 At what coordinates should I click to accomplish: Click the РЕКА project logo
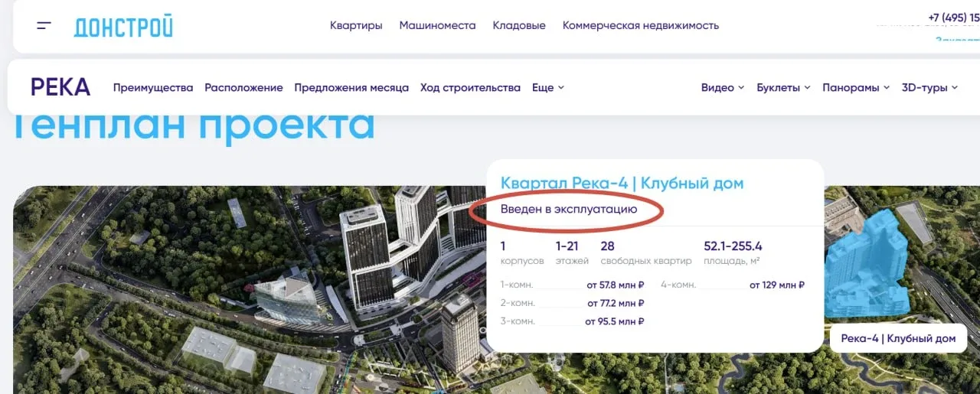click(x=60, y=87)
